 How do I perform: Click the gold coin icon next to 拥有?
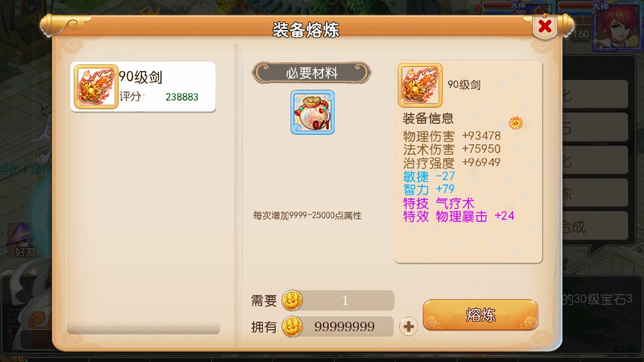[x=292, y=326]
